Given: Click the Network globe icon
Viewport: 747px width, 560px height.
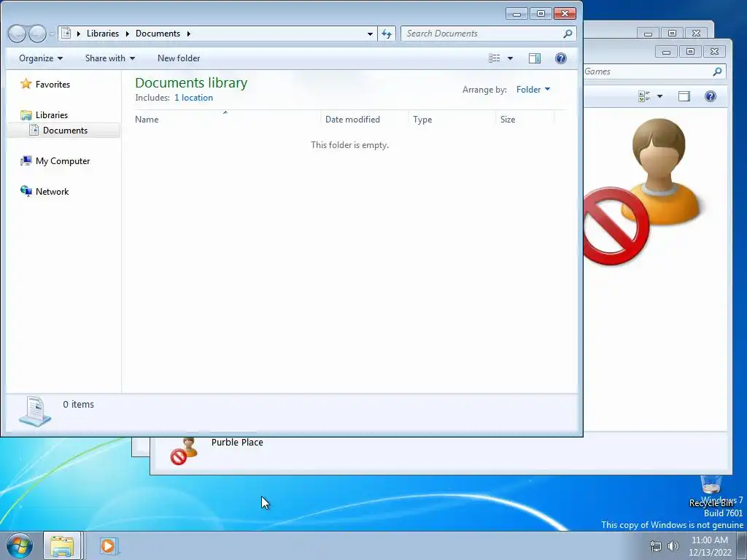Looking at the screenshot, I should (x=26, y=191).
